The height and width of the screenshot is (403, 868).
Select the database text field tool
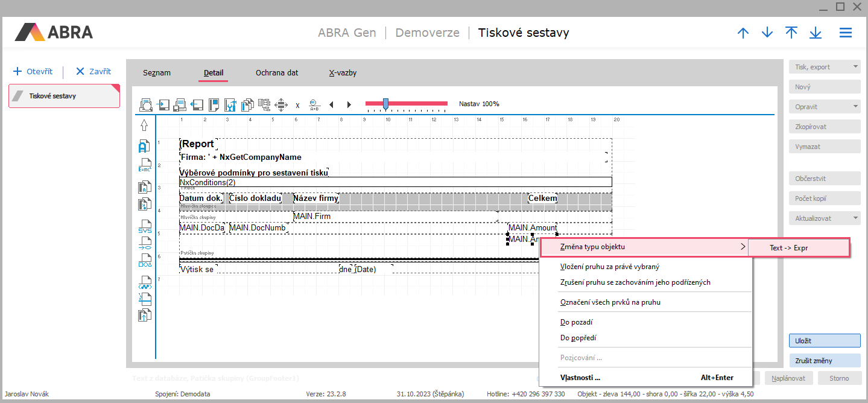click(x=144, y=187)
